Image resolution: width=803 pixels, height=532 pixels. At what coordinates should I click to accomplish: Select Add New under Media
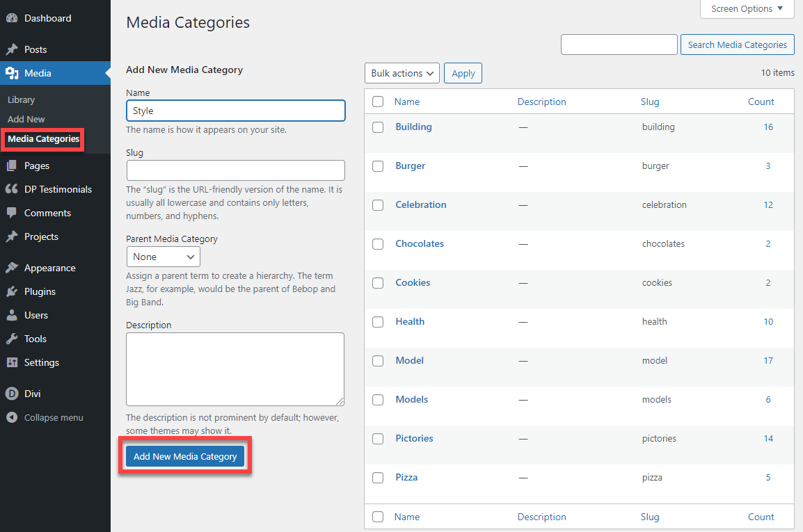pyautogui.click(x=25, y=119)
